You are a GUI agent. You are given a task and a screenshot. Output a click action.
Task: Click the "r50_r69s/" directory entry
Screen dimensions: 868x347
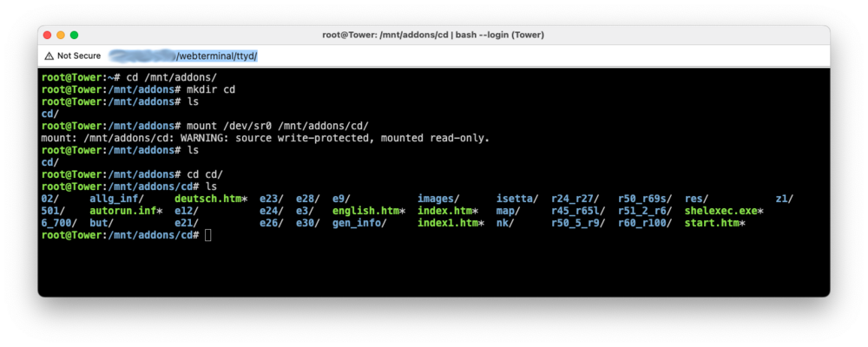coord(645,200)
